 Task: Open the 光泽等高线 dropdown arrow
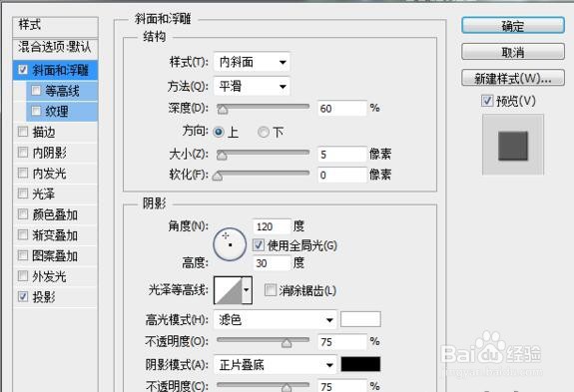pos(247,290)
